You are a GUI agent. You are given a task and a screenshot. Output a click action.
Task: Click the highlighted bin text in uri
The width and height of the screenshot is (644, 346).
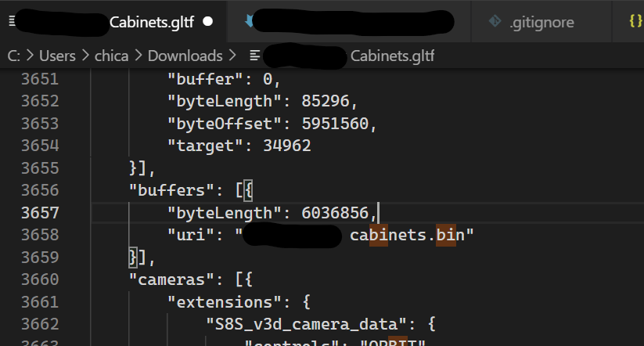point(445,235)
